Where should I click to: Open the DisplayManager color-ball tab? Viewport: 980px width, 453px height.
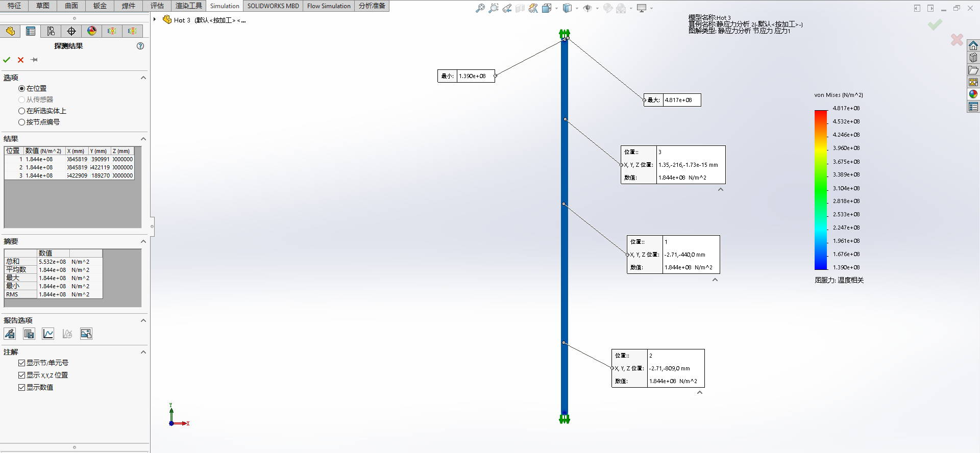[x=92, y=31]
